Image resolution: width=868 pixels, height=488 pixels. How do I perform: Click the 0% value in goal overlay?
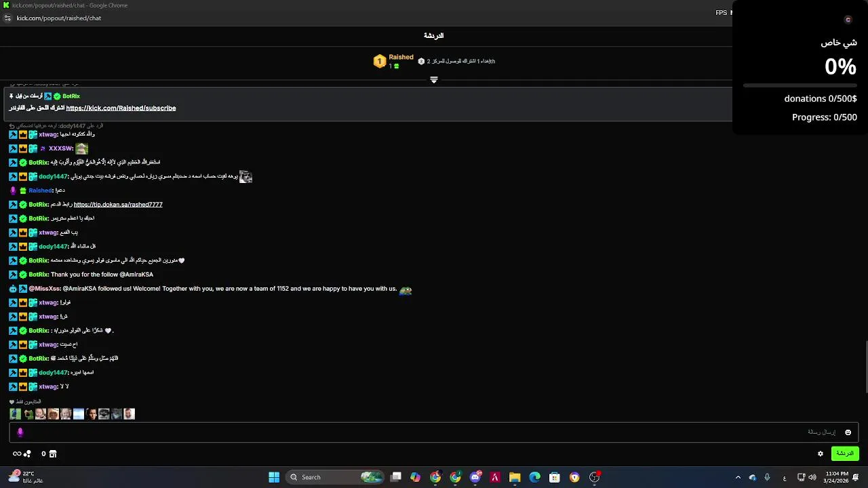840,66
